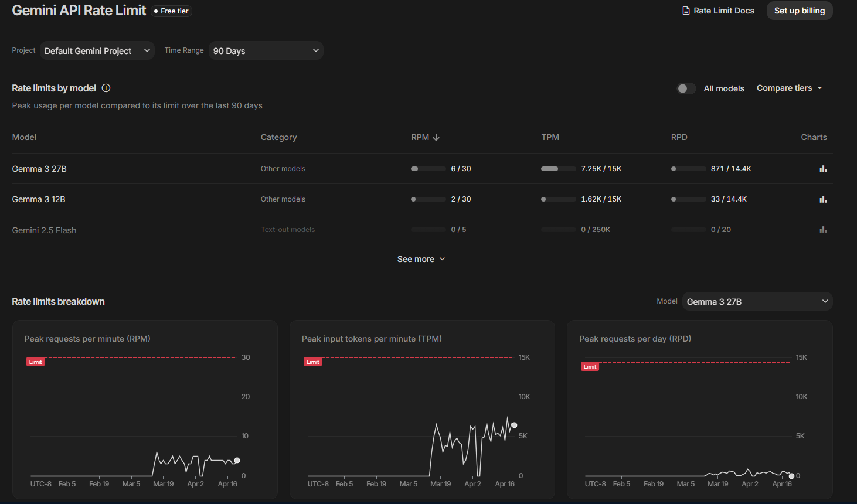Click the Limit label in the RPD chart

[590, 367]
